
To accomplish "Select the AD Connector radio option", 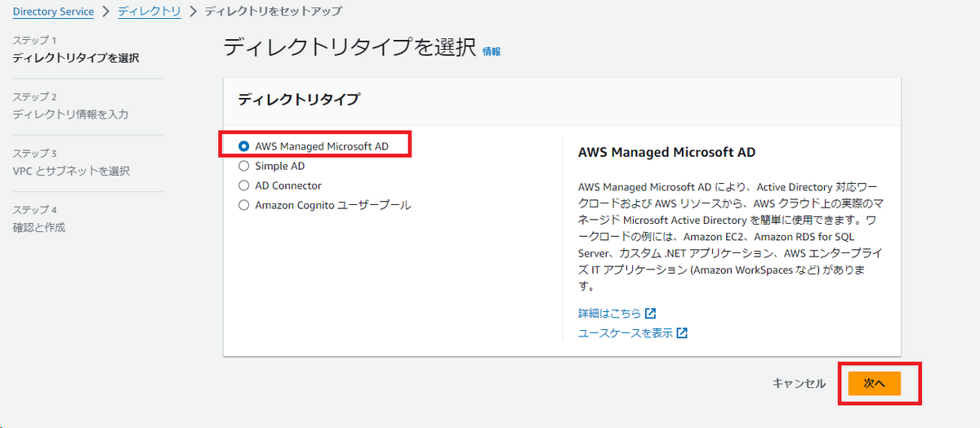I will 243,185.
